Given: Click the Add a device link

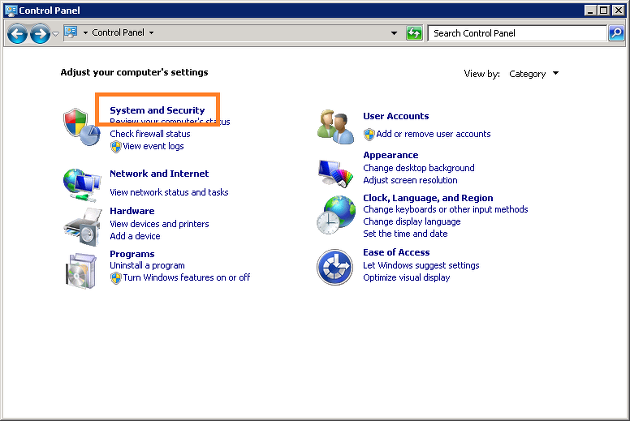Looking at the screenshot, I should tap(135, 236).
